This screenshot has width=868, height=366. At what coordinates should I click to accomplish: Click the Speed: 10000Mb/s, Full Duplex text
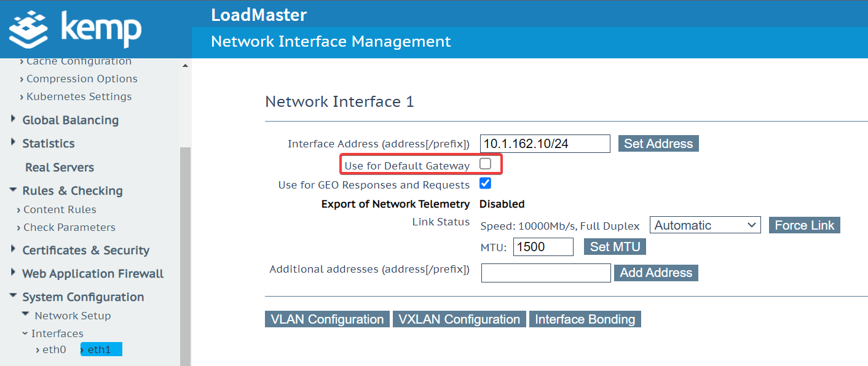coord(560,227)
